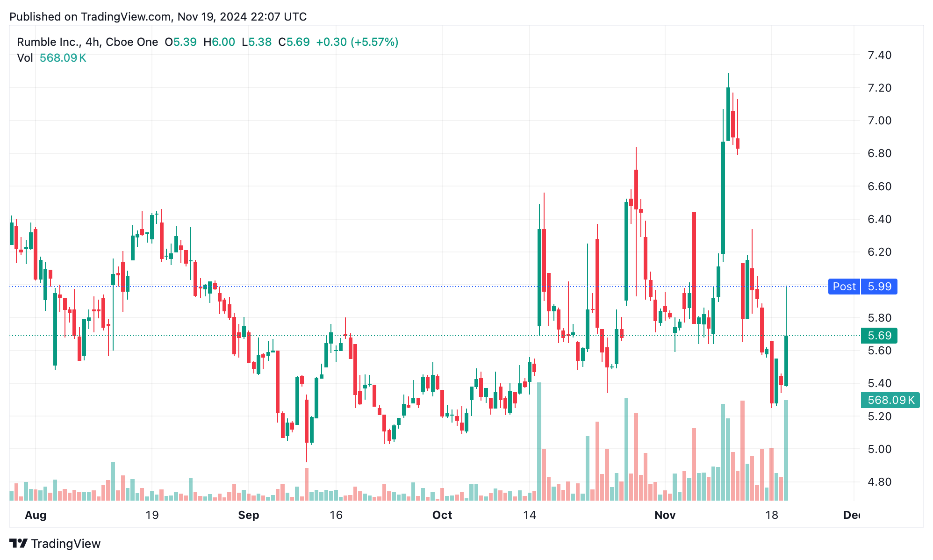Click the 568.09K volume axis label
933x560 pixels.
(890, 400)
